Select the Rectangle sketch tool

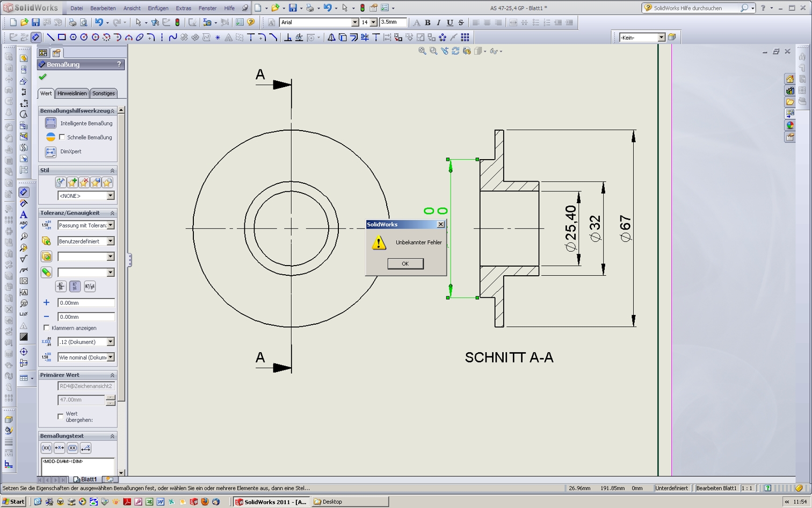[x=62, y=37]
